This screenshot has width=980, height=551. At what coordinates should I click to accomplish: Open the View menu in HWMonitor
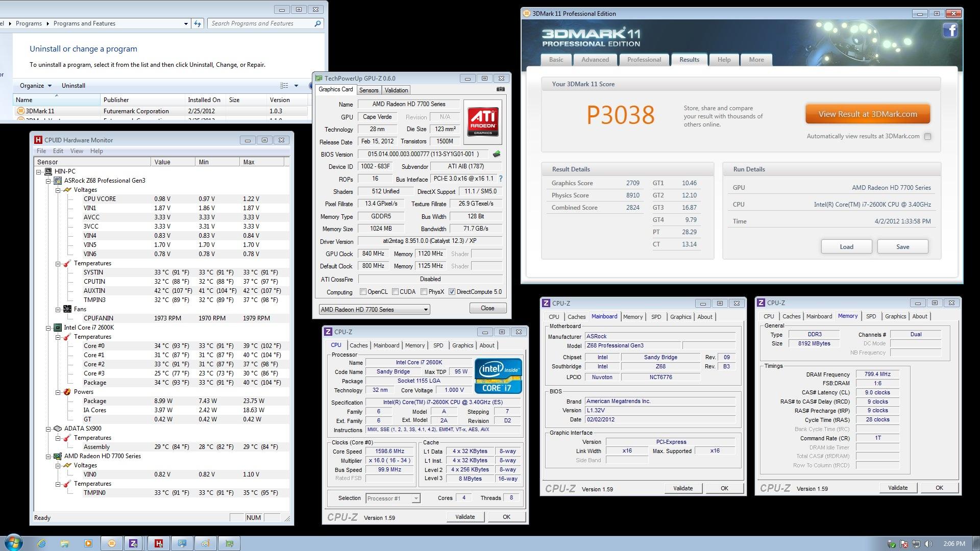point(77,151)
